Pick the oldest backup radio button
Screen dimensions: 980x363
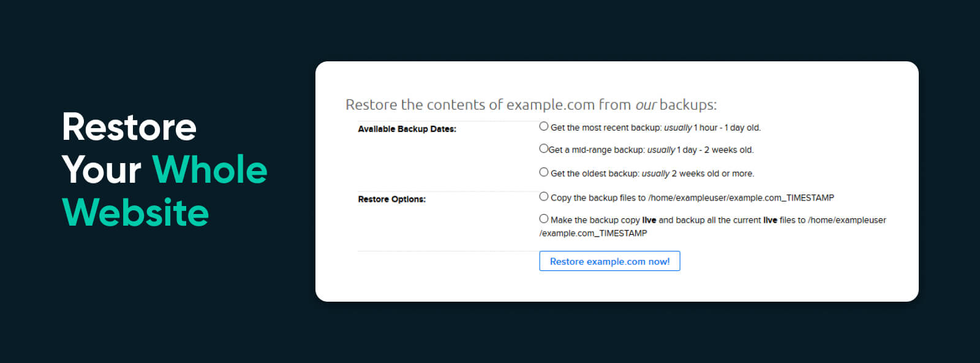pyautogui.click(x=543, y=172)
